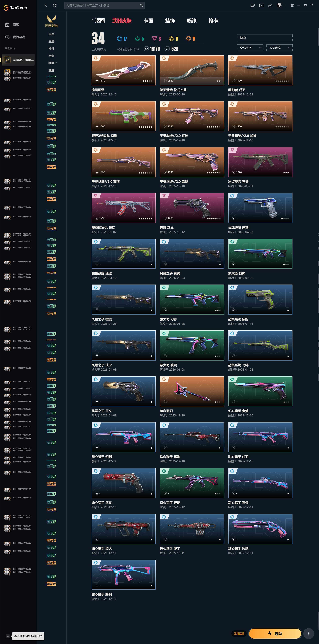
Task: Open the chat messages icon
Action: pos(253,5)
